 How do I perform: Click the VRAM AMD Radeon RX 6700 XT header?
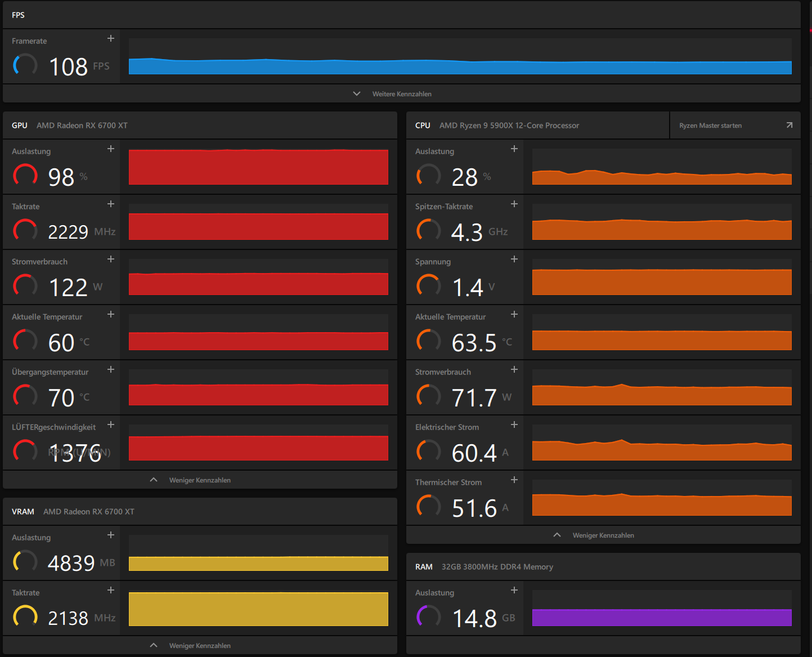click(200, 511)
